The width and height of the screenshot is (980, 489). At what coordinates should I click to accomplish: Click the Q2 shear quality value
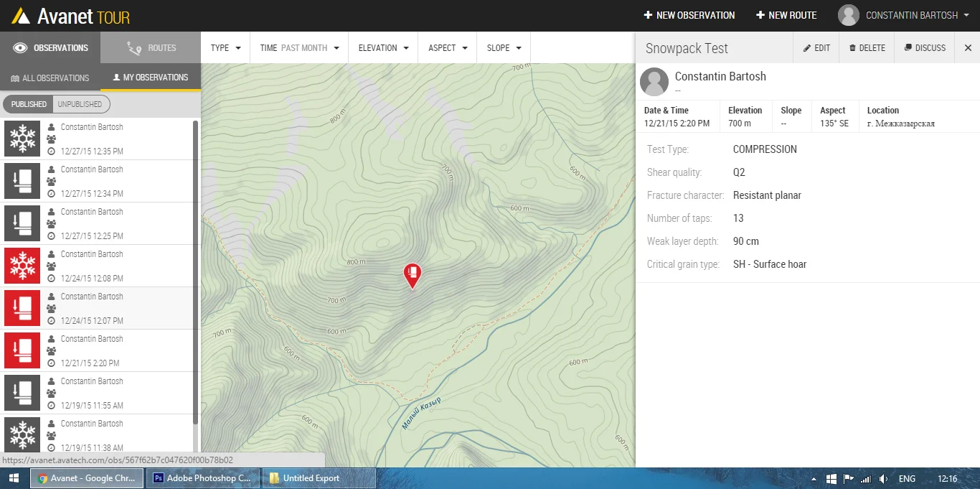point(739,172)
